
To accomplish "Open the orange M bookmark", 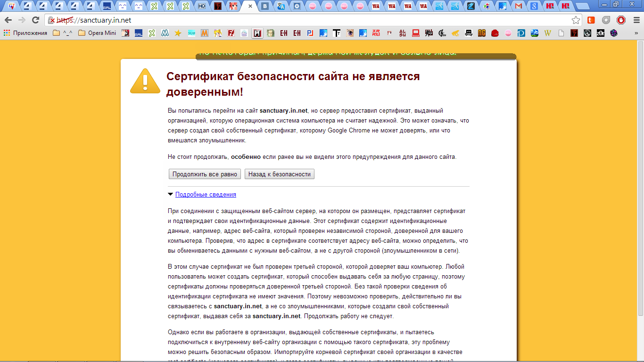I will coord(205,33).
